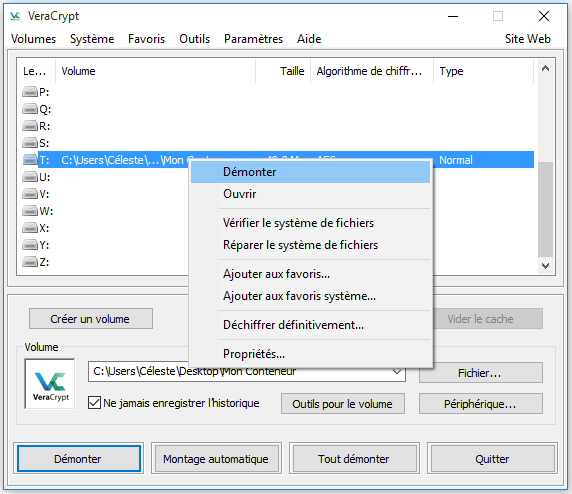Click the Périphérique... button
This screenshot has height=494, width=572.
tap(480, 404)
